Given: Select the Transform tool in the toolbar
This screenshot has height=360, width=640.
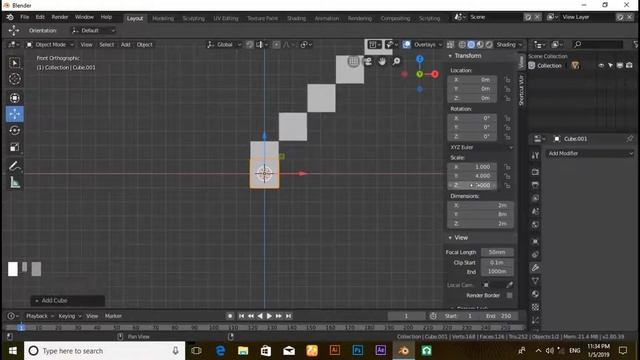Looking at the screenshot, I should (15, 98).
